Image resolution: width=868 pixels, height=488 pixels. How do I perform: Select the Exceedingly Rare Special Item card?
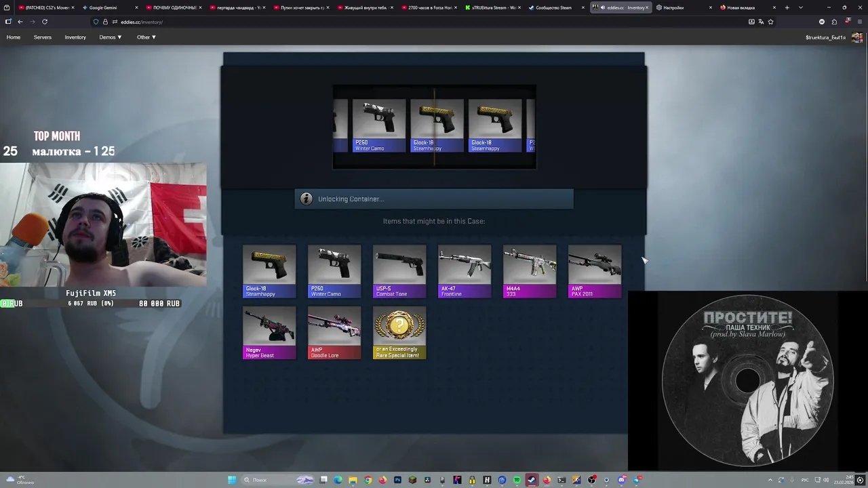coord(399,333)
